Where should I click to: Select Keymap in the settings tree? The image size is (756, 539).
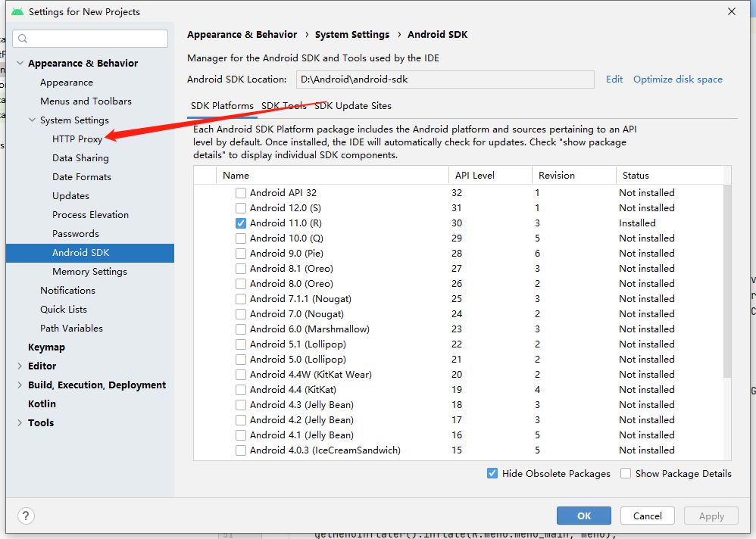click(x=46, y=347)
